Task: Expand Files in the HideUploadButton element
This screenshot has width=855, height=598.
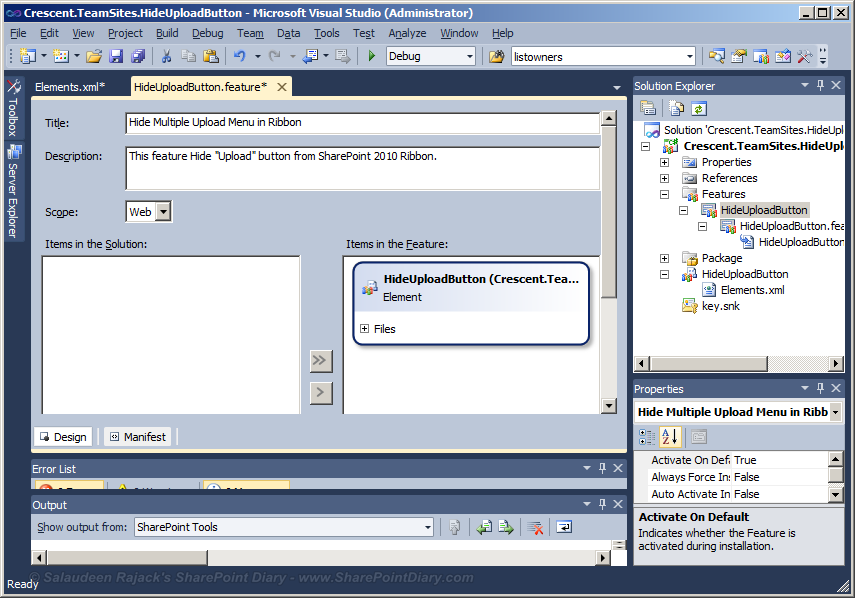Action: pos(364,328)
